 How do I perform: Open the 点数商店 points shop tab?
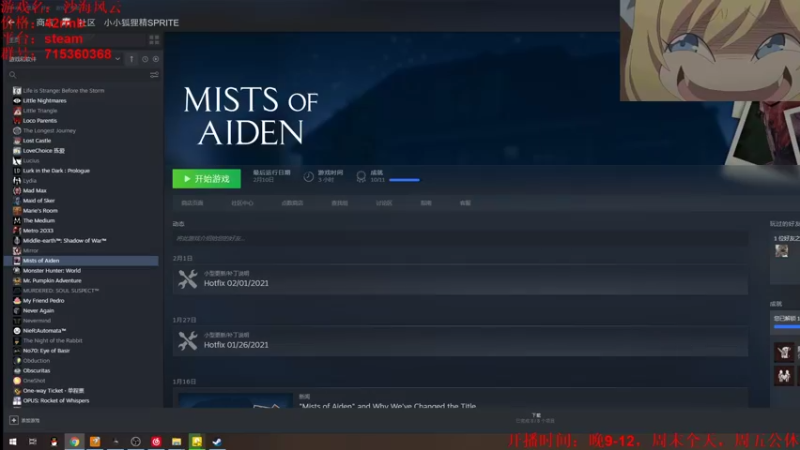tap(292, 203)
